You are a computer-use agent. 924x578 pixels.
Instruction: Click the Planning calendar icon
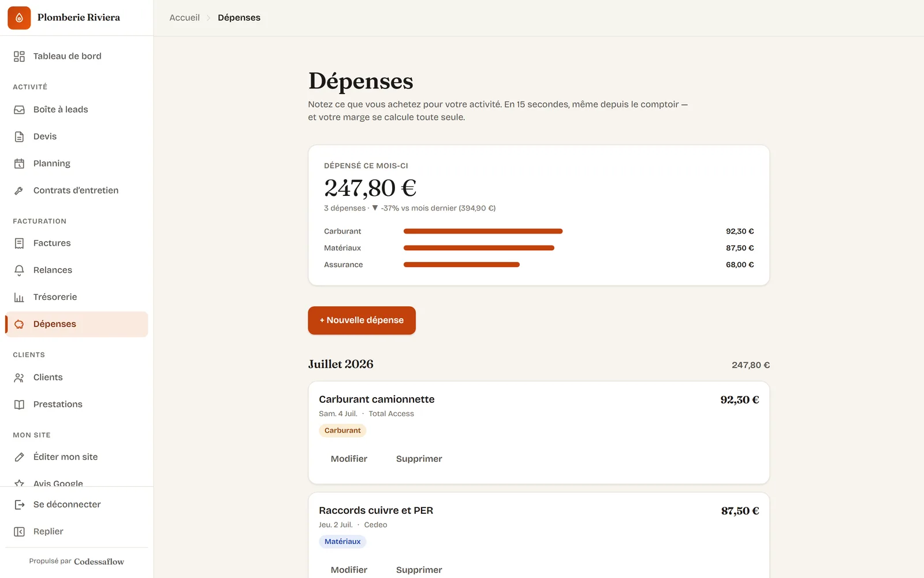pos(19,164)
